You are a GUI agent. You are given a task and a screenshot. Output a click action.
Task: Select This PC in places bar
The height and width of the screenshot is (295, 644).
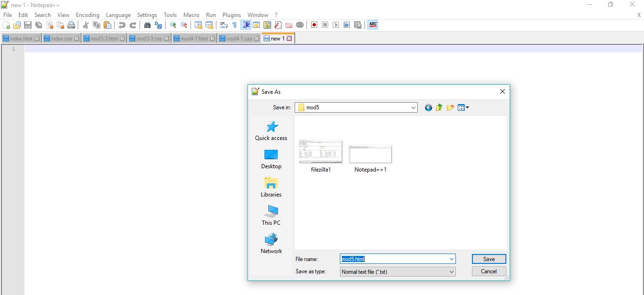click(x=271, y=216)
